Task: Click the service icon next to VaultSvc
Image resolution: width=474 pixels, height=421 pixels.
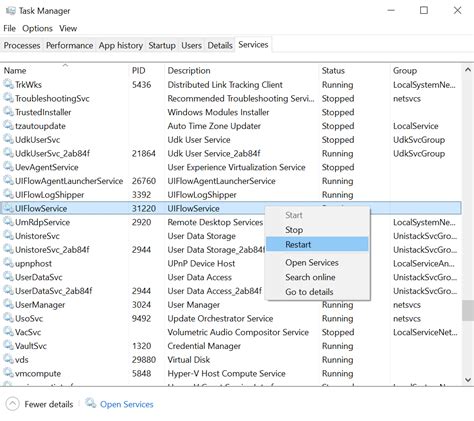Action: pyautogui.click(x=8, y=345)
